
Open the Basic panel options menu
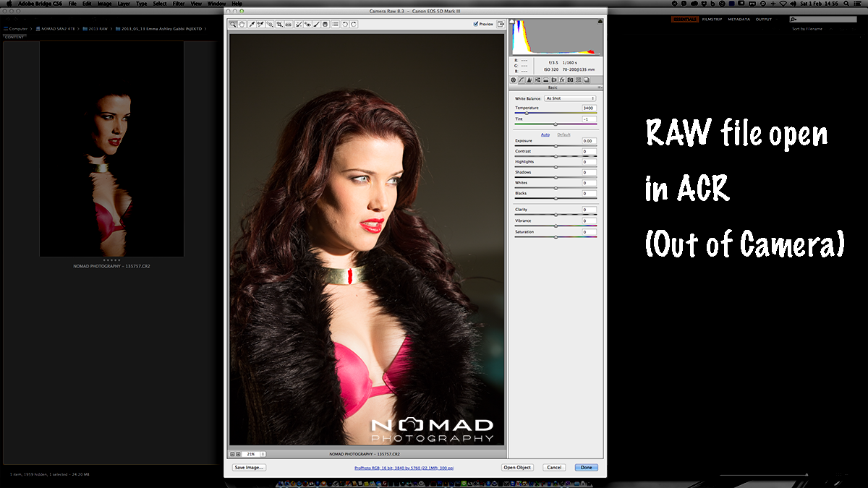[x=600, y=87]
